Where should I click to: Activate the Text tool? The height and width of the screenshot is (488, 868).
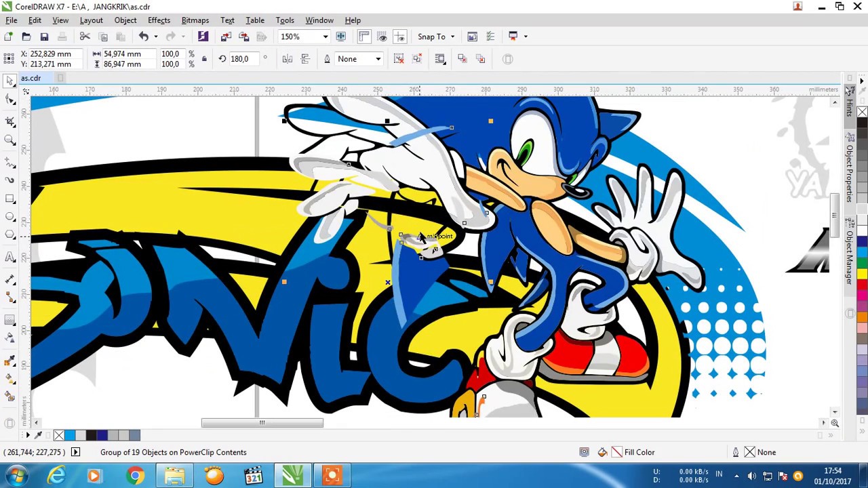[10, 257]
